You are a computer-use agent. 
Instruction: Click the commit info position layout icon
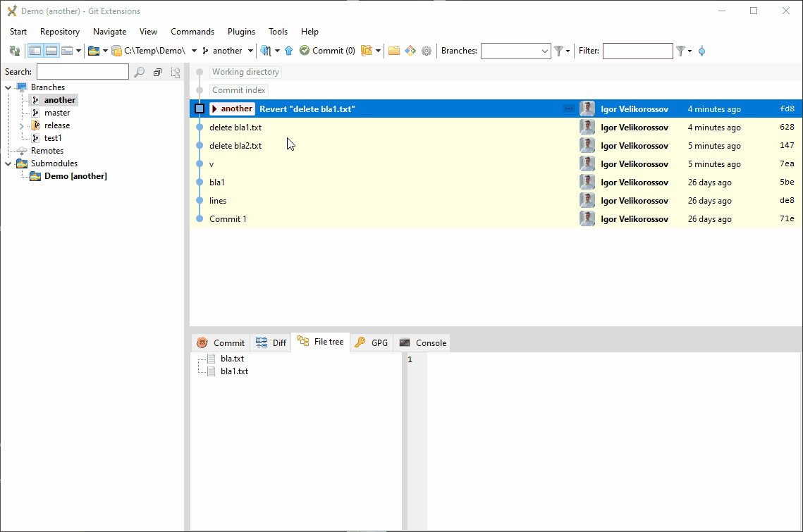coord(66,51)
